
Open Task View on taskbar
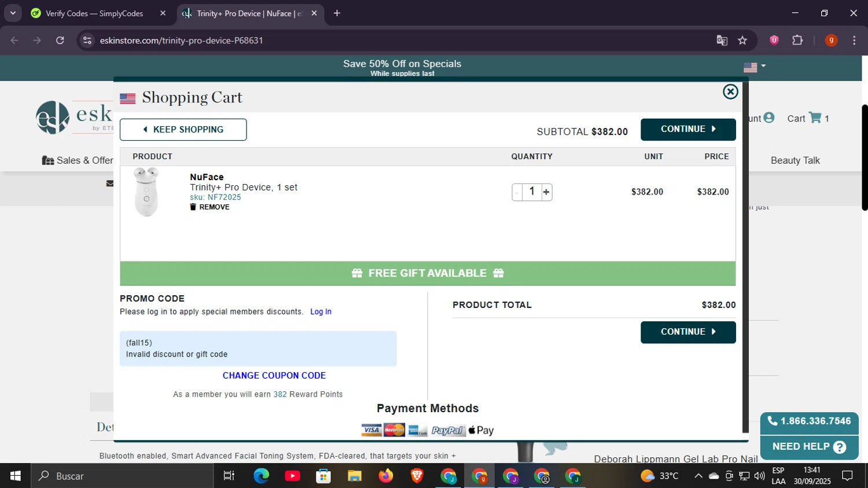coord(229,476)
